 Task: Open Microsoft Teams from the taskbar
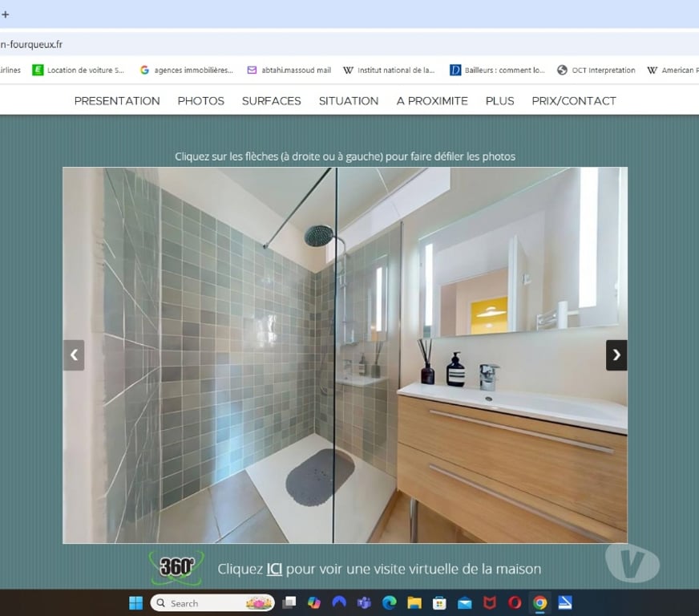[364, 602]
